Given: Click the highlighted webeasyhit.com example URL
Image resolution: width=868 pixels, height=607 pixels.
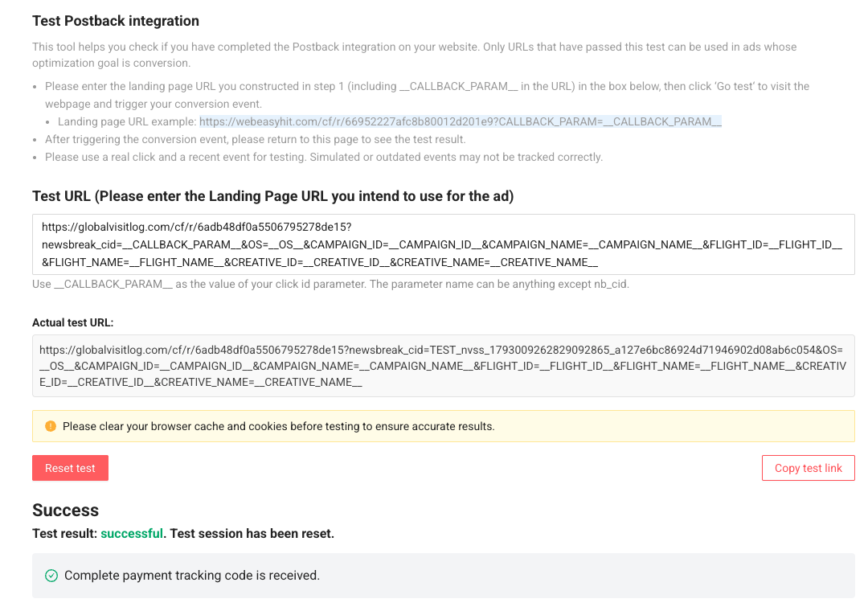Looking at the screenshot, I should point(461,121).
